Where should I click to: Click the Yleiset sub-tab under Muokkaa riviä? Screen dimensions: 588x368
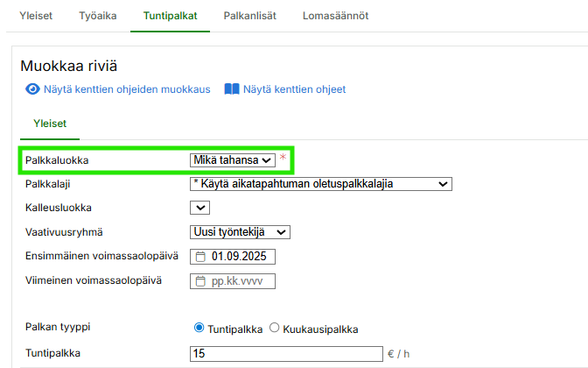coord(50,124)
